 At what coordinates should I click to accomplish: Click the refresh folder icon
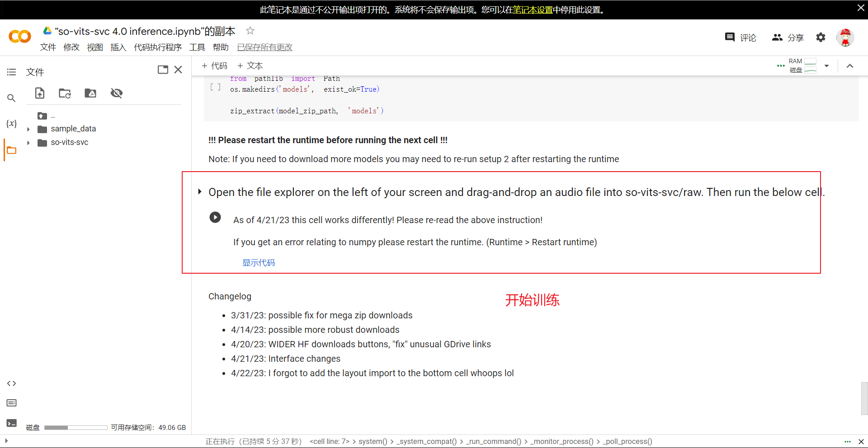pos(65,93)
